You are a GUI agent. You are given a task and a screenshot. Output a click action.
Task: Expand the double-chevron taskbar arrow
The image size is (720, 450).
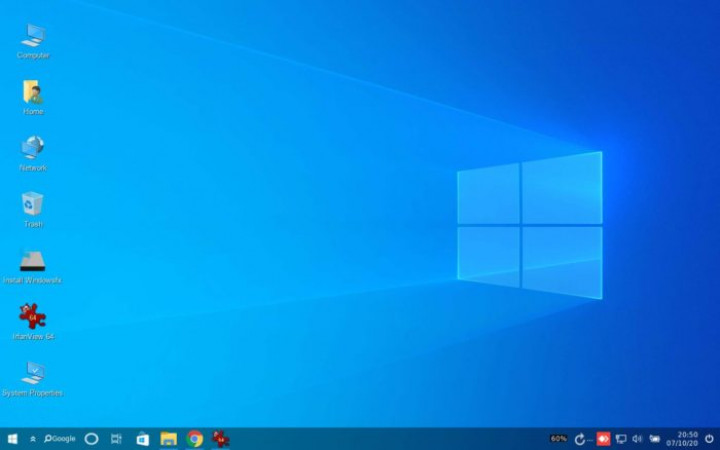pyautogui.click(x=33, y=439)
